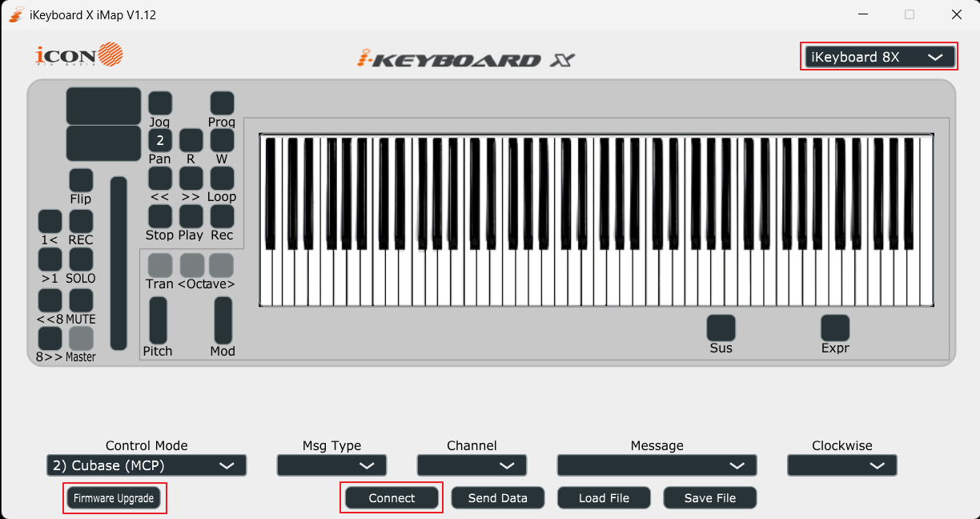Click the Save File button

pos(710,498)
